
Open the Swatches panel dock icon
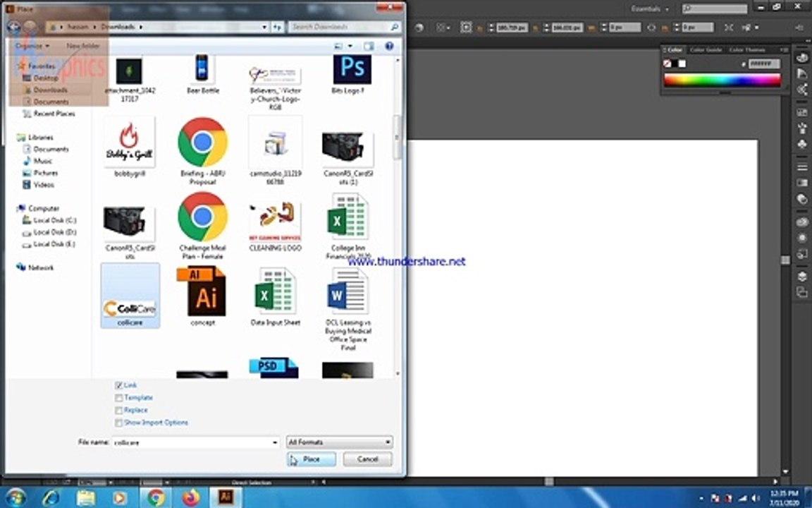coord(801,112)
